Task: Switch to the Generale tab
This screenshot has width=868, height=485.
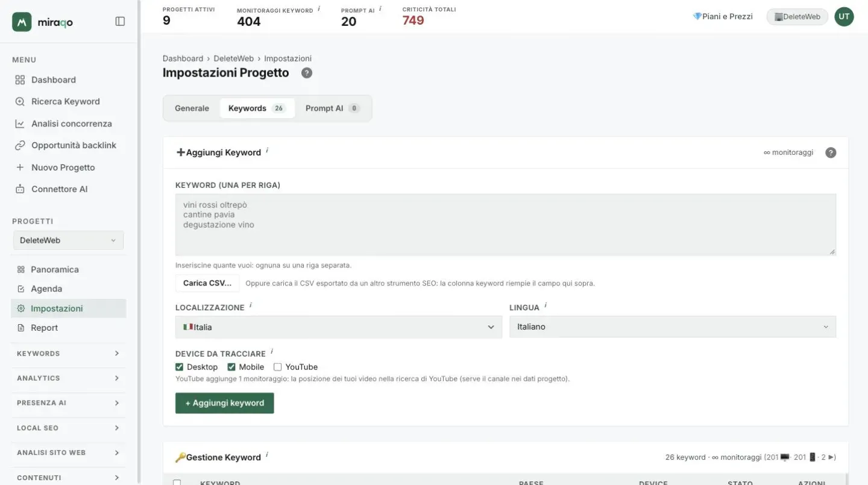Action: 192,108
